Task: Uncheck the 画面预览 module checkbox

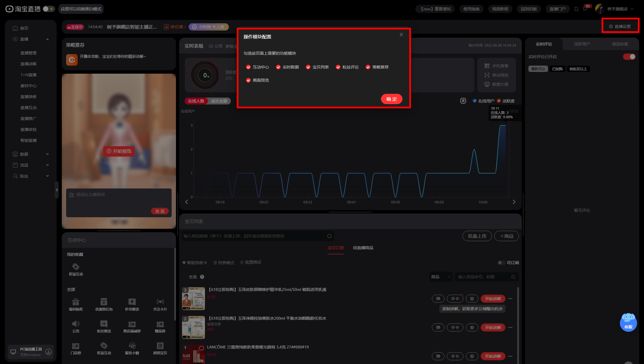Action: [248, 80]
